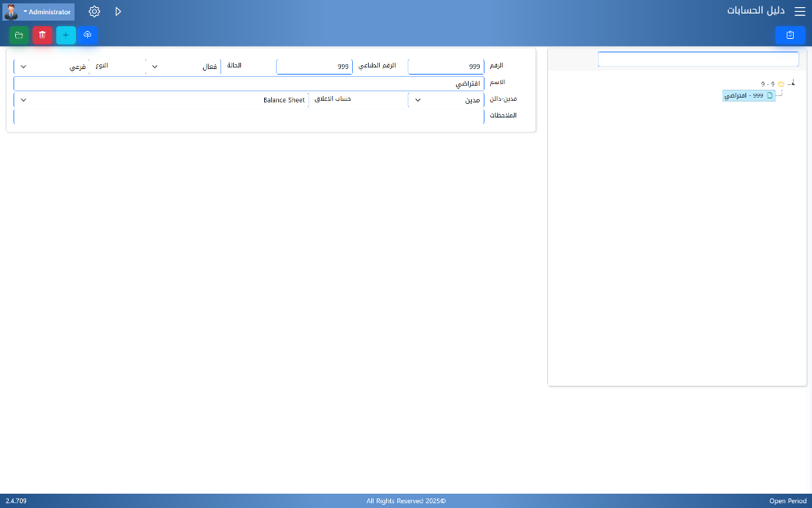Image resolution: width=812 pixels, height=508 pixels.
Task: Open the الحالة dropdown showing فعال
Action: pyautogui.click(x=184, y=67)
